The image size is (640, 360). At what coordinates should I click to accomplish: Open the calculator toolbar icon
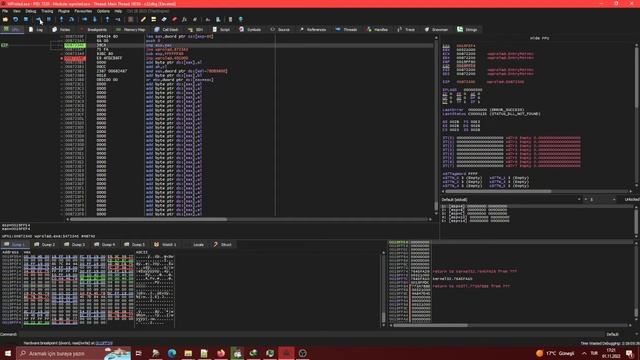230,19
